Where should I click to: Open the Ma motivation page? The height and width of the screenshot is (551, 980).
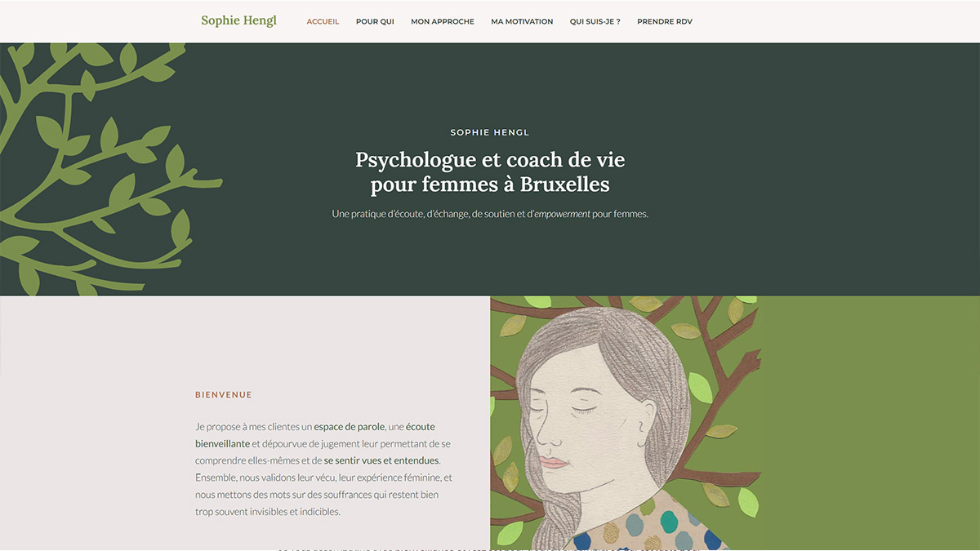click(x=522, y=21)
